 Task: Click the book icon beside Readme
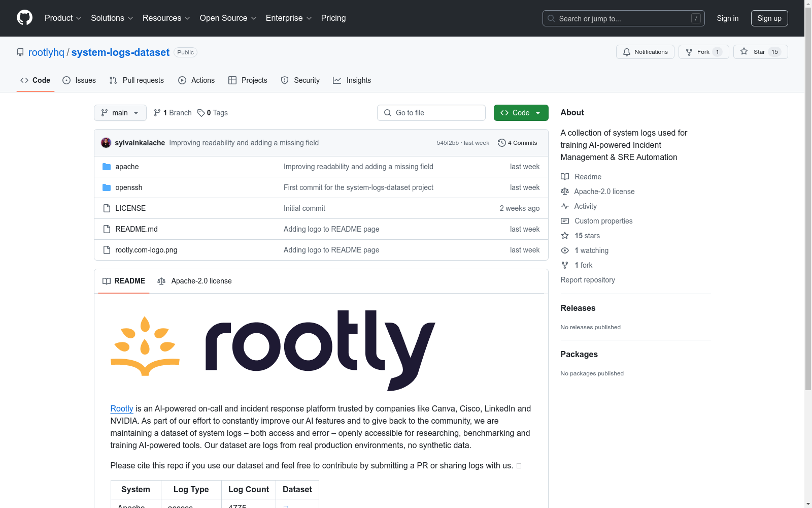[x=565, y=177]
